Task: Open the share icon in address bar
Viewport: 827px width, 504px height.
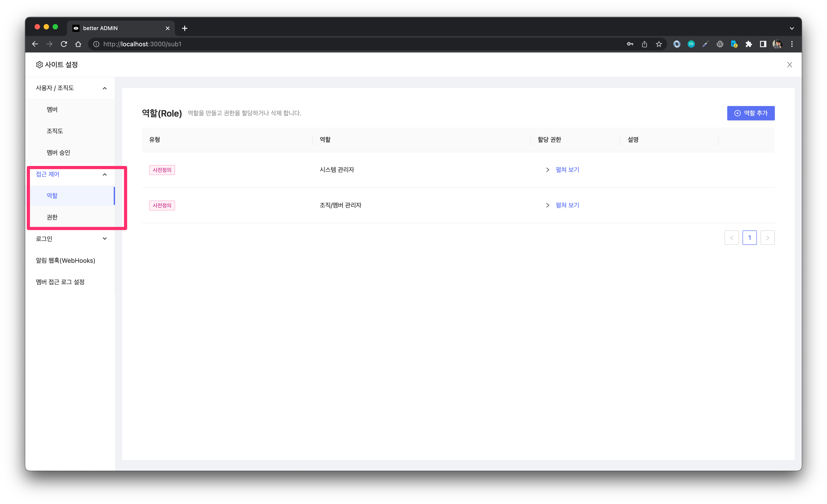Action: click(645, 44)
